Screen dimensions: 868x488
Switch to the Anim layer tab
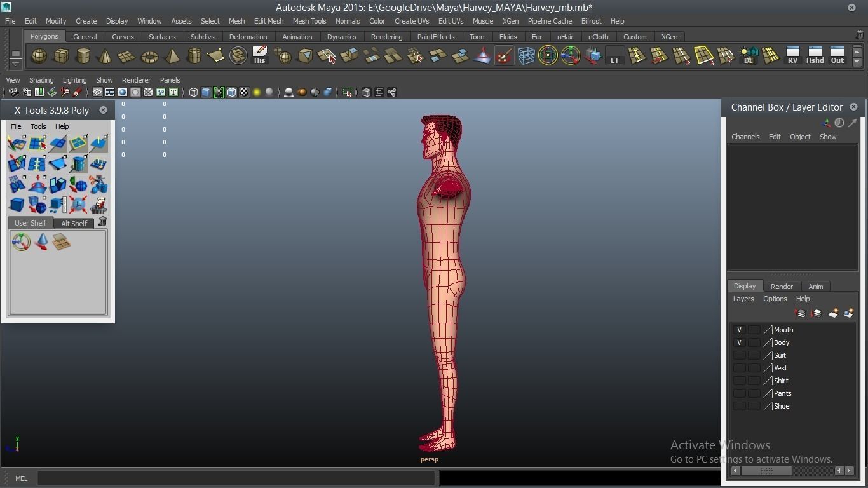(815, 287)
